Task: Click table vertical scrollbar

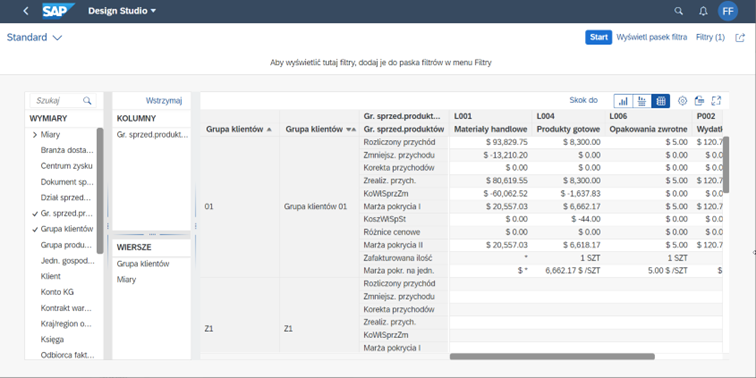Action: pos(726,165)
